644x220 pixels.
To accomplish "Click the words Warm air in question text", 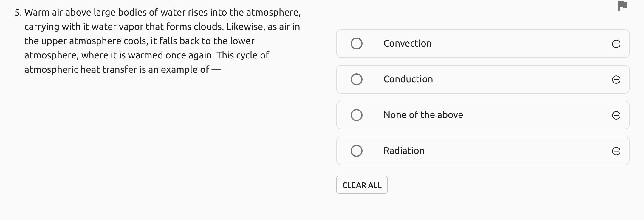I will (43, 13).
